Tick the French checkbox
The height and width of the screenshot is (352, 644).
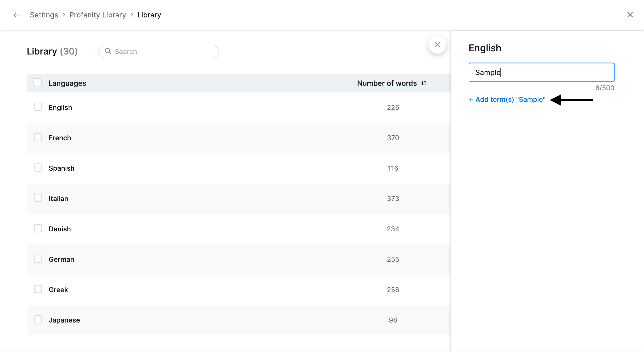pos(38,137)
